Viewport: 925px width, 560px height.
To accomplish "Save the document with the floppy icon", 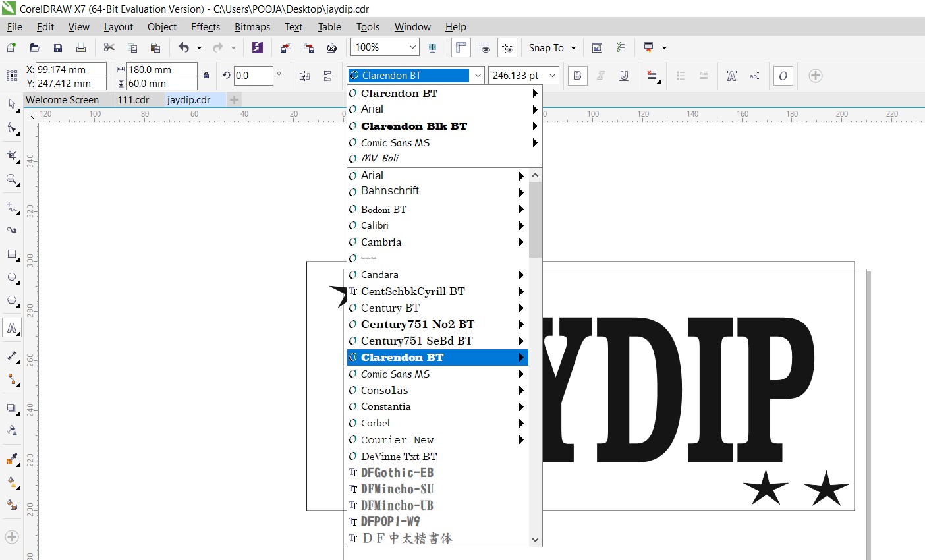I will (58, 47).
